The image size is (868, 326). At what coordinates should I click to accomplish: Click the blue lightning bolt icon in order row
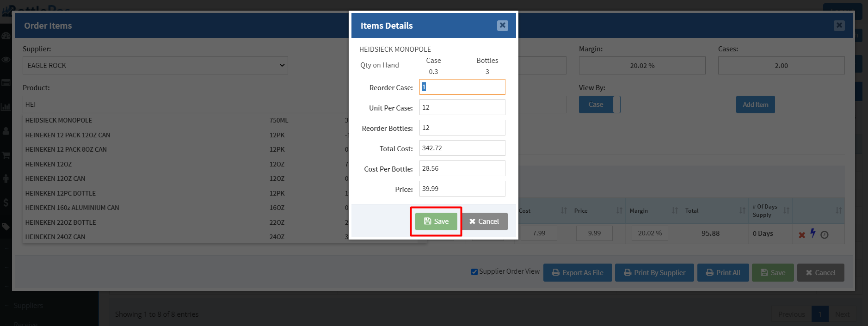point(813,233)
